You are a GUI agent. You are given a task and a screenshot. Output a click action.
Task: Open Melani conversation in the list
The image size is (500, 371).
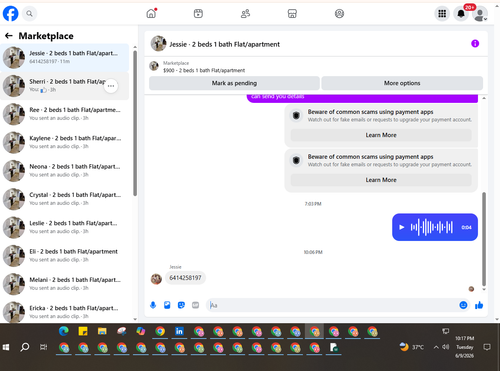tap(65, 284)
